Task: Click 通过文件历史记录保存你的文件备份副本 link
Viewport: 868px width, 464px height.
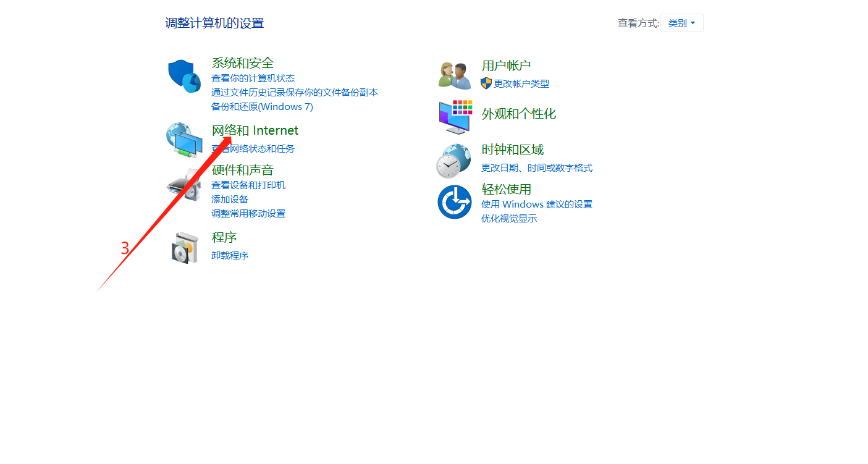Action: pyautogui.click(x=295, y=93)
